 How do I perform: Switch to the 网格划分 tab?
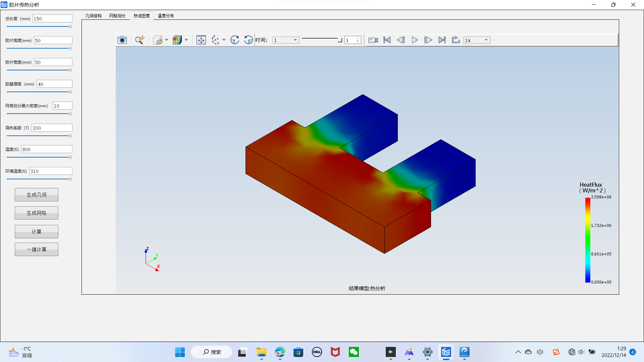[117, 16]
